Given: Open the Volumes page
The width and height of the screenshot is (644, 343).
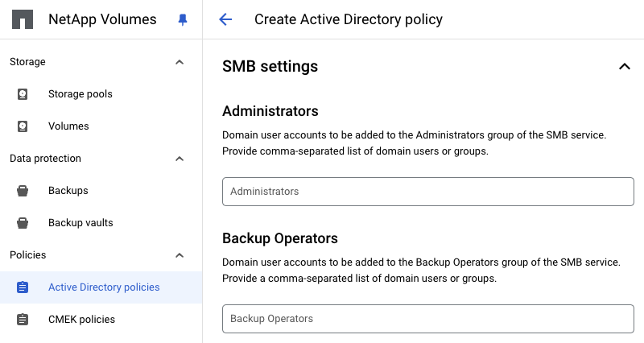Looking at the screenshot, I should click(68, 126).
